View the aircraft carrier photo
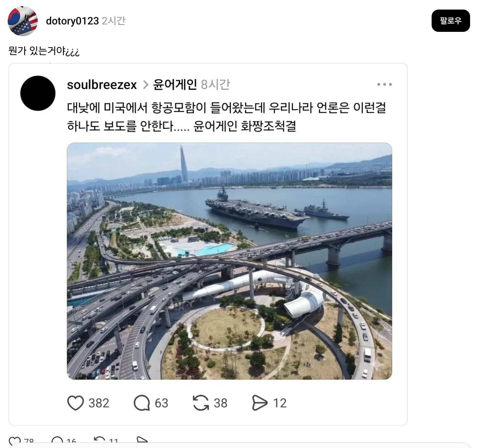This screenshot has height=448, width=481. coord(229,261)
